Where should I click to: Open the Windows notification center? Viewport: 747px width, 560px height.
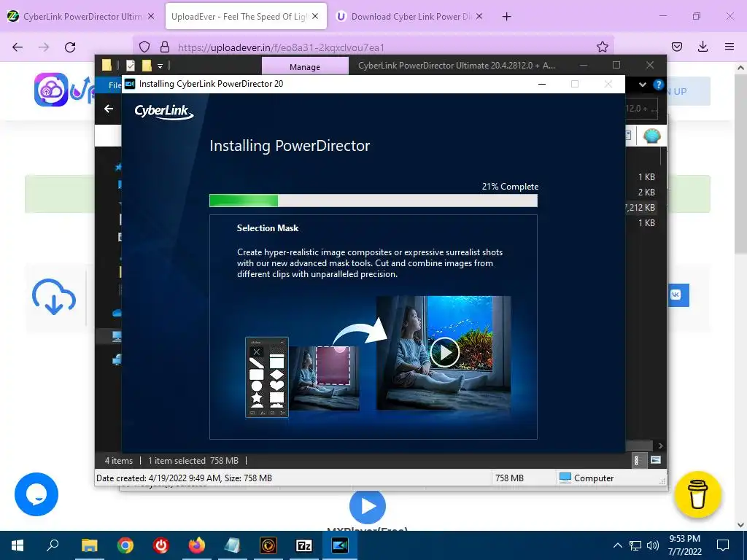pos(723,545)
